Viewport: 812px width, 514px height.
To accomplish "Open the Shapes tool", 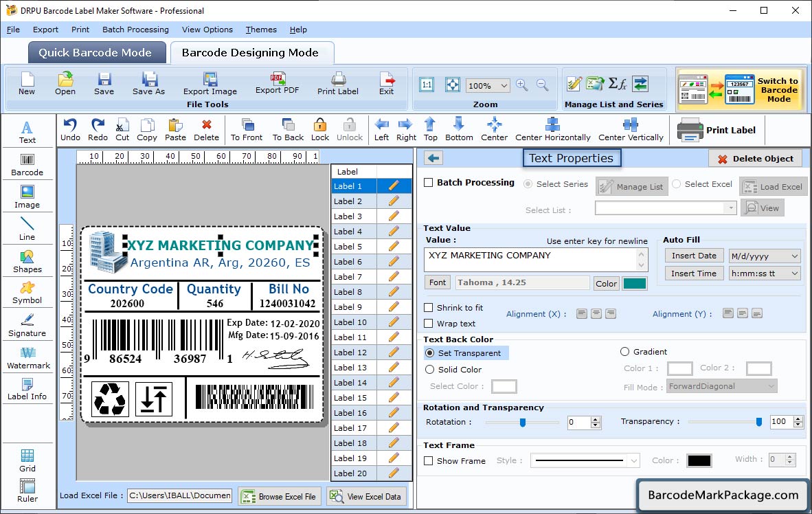I will point(27,262).
